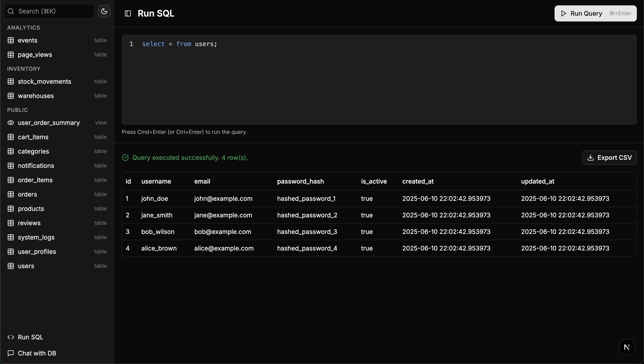This screenshot has width=644, height=364.
Task: Select the alice@example.com email cell
Action: click(x=224, y=248)
